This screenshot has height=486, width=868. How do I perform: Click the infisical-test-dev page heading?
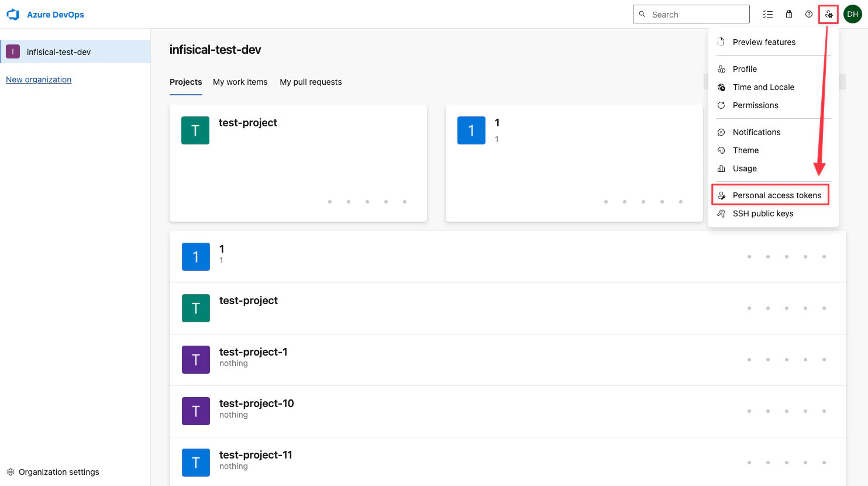point(215,50)
